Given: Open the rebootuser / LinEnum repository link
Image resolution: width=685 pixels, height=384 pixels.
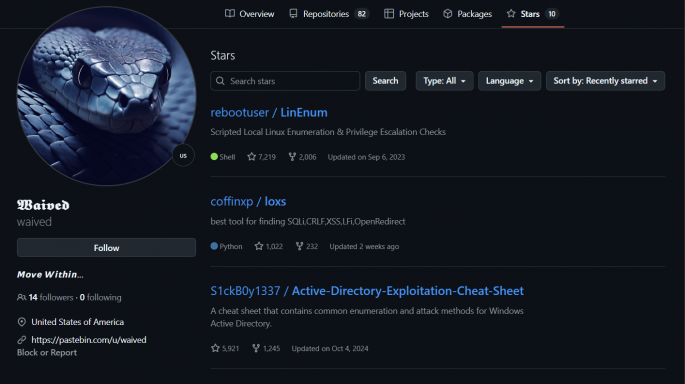Looking at the screenshot, I should [269, 112].
